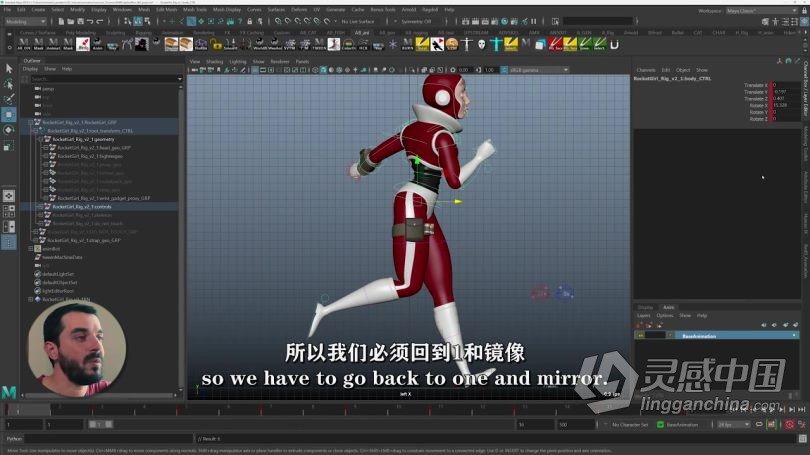The height and width of the screenshot is (455, 810).
Task: Click the red Python script shelf icon
Action: pyautogui.click(x=555, y=44)
